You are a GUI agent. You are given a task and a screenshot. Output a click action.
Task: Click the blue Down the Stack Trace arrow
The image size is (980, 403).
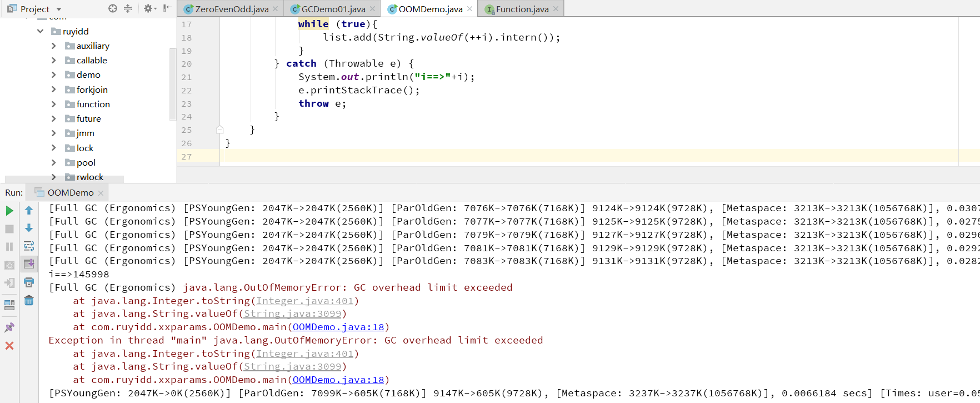(29, 228)
